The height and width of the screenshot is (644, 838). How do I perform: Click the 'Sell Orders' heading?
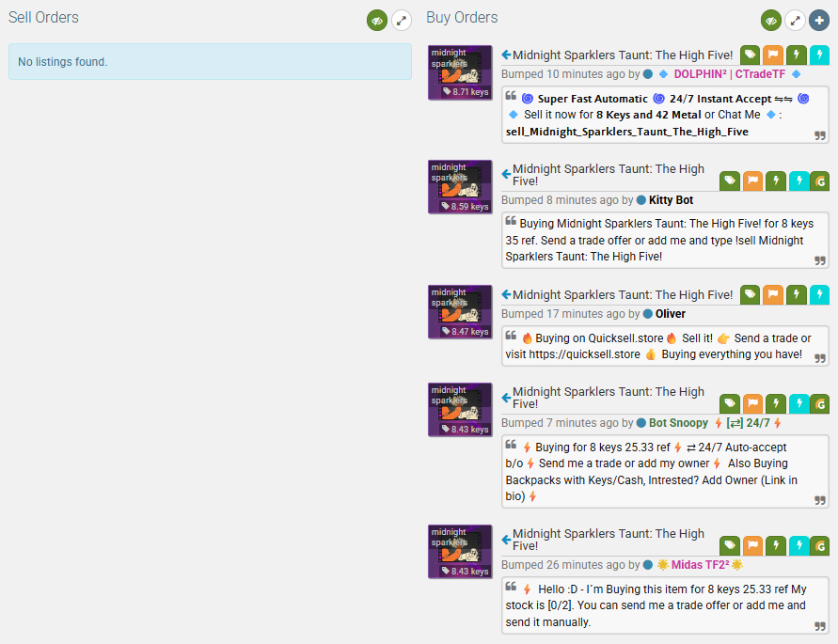pyautogui.click(x=43, y=17)
